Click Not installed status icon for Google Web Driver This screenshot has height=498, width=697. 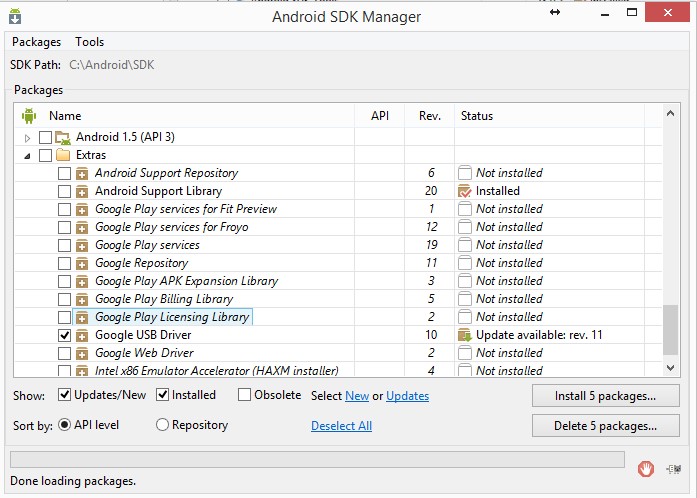pos(465,353)
